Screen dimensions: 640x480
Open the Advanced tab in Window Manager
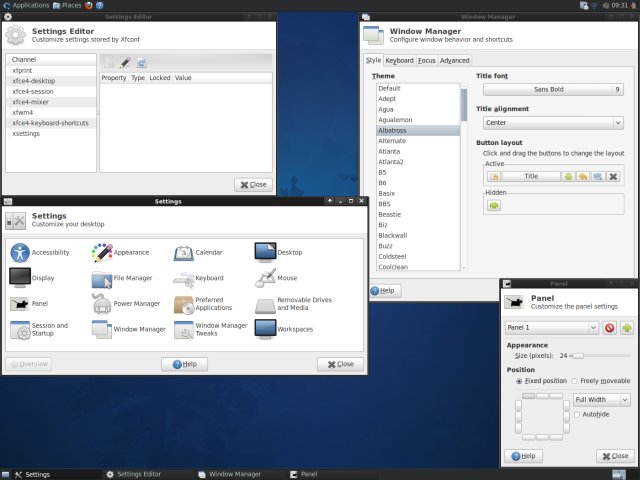pyautogui.click(x=454, y=60)
